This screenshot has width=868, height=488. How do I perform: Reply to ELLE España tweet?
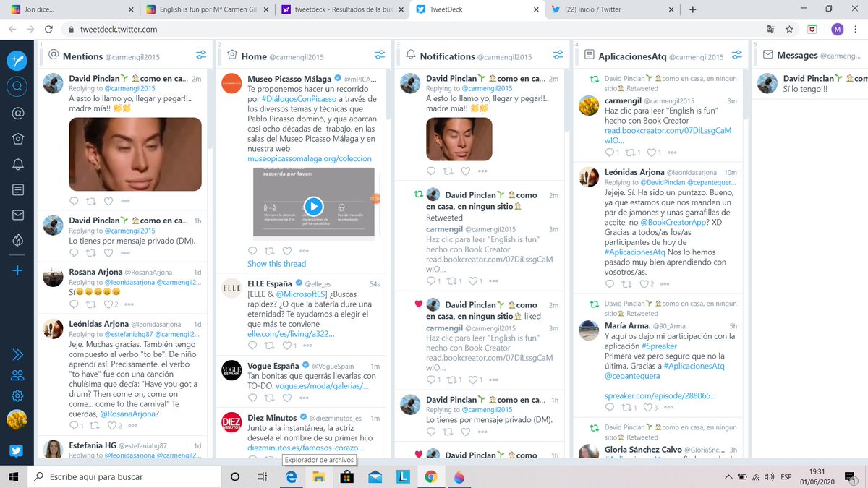pyautogui.click(x=252, y=346)
